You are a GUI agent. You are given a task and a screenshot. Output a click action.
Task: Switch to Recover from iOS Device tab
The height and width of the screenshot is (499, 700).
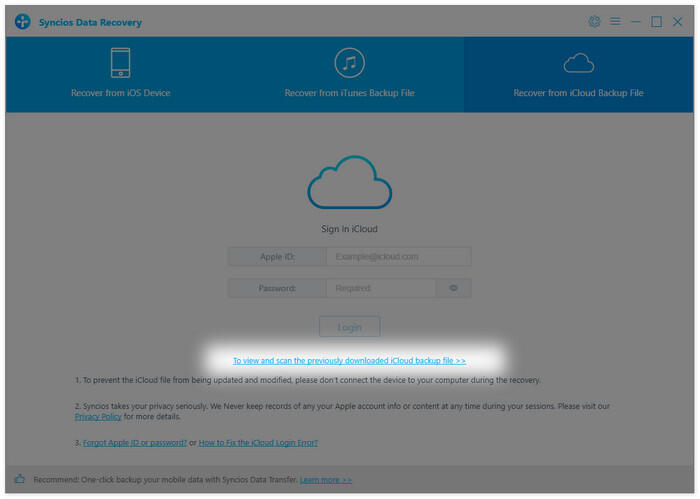tap(120, 93)
